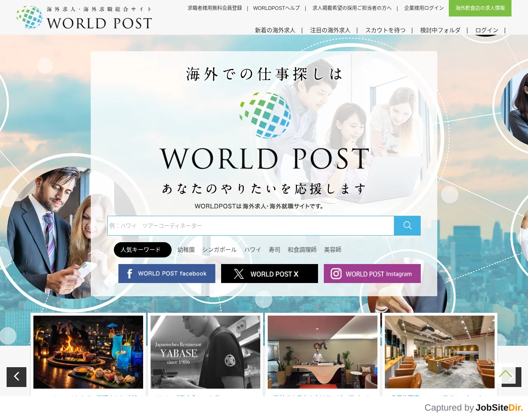Click the scroll-to-top arrow icon
Screen dimensions: 528x420
506,374
